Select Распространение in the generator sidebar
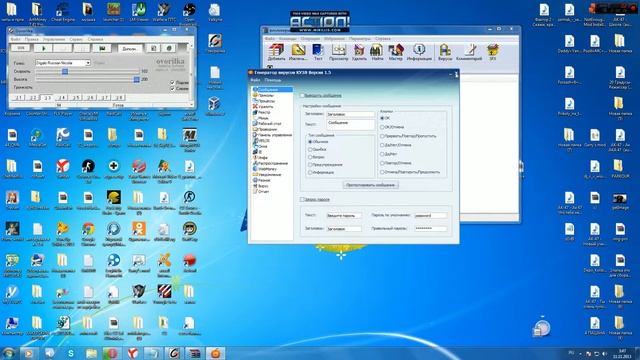Image resolution: width=640 pixels, height=360 pixels. pos(270,163)
